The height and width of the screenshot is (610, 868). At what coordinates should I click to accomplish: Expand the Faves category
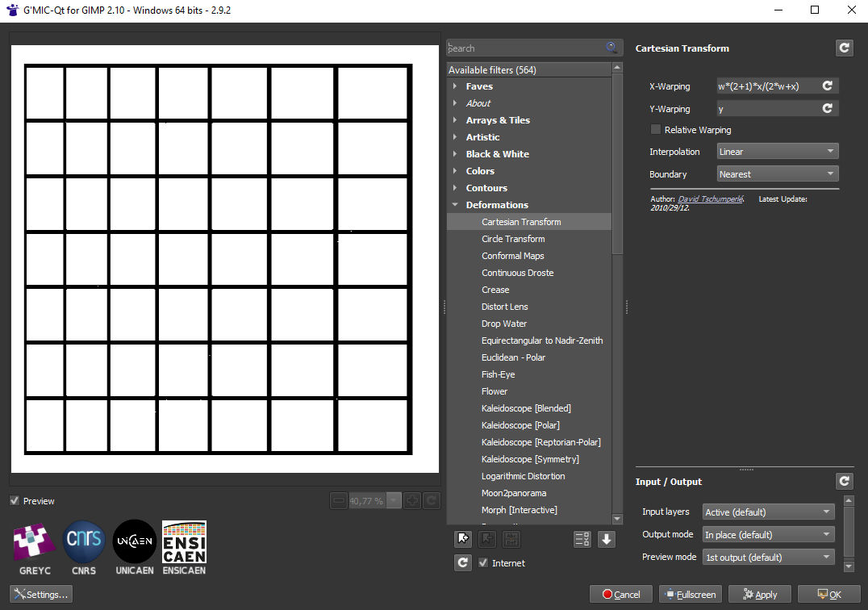(x=454, y=86)
